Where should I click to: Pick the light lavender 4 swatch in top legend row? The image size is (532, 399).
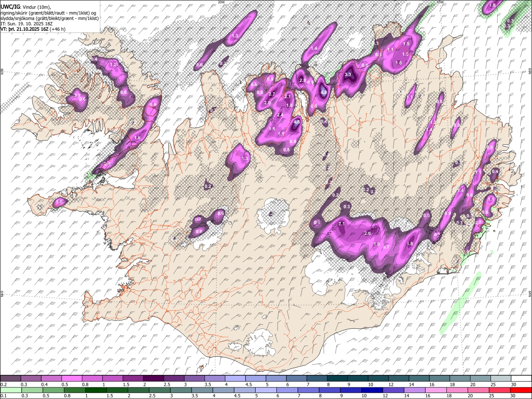[235, 379]
